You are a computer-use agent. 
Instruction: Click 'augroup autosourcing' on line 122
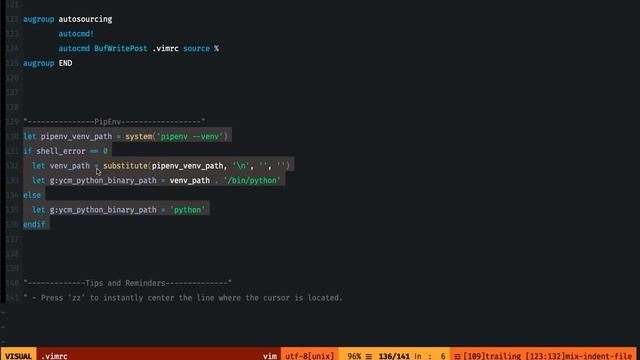[x=68, y=19]
